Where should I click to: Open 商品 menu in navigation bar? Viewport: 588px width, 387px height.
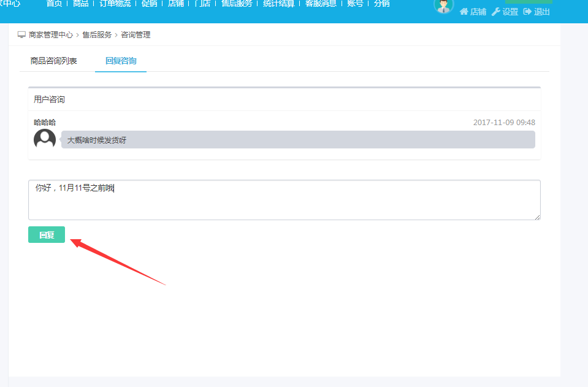pyautogui.click(x=80, y=3)
